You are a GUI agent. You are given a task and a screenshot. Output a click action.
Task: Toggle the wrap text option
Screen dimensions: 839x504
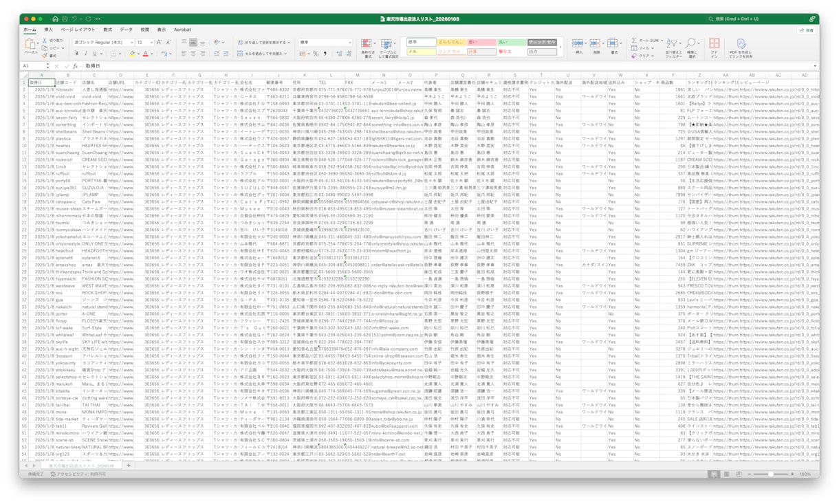click(263, 43)
